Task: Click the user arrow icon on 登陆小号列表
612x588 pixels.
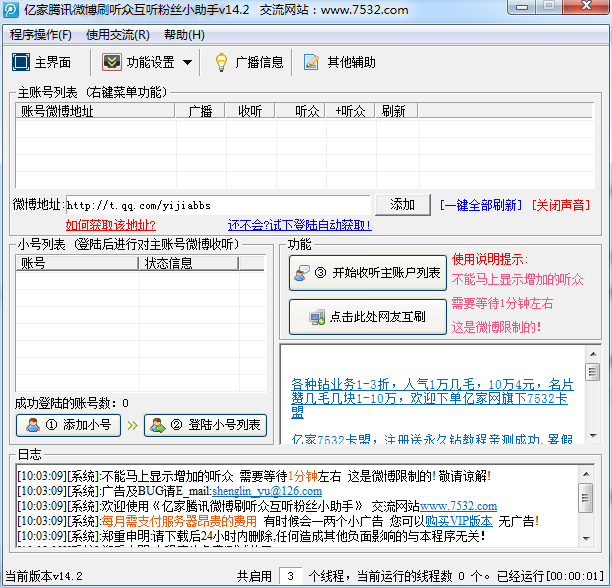Action: click(158, 425)
